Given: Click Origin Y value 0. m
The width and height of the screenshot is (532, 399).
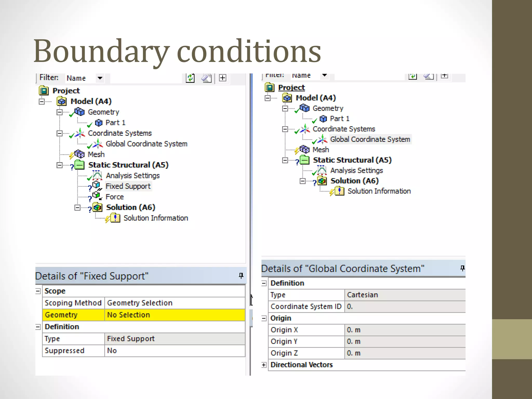Looking at the screenshot, I should [x=405, y=341].
